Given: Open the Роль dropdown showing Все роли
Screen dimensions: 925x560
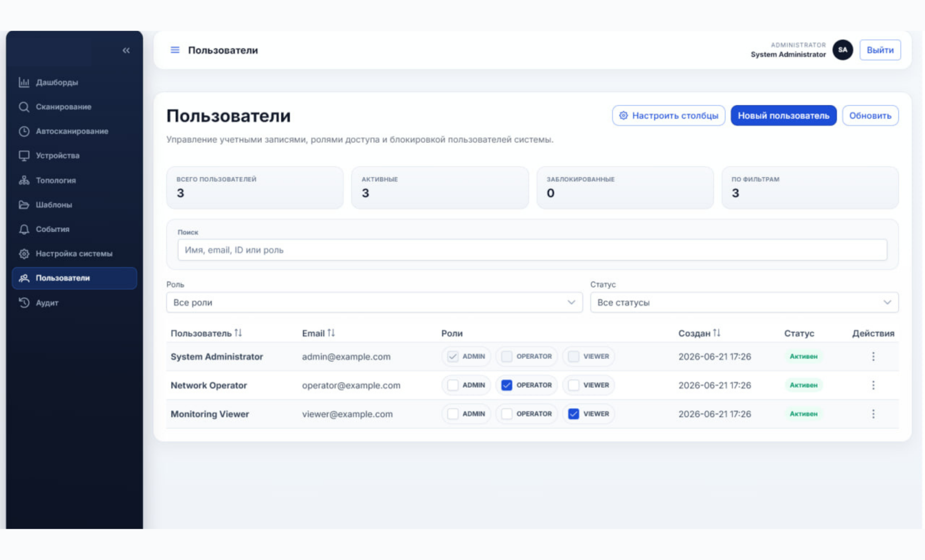Looking at the screenshot, I should click(374, 302).
